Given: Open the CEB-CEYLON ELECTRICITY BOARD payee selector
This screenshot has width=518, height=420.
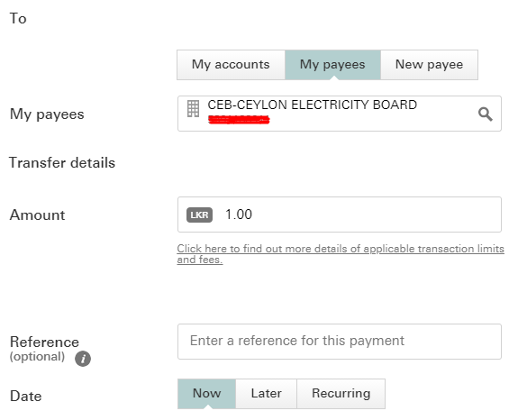Looking at the screenshot, I should point(340,114).
